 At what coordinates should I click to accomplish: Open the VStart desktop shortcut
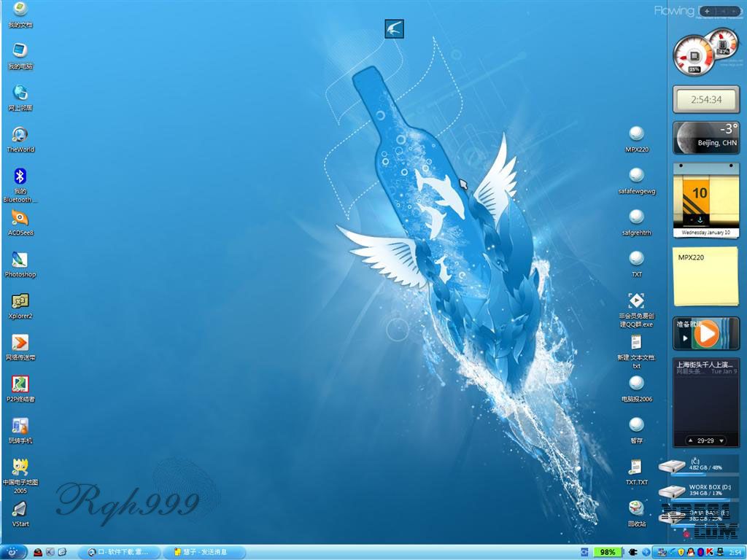20,510
